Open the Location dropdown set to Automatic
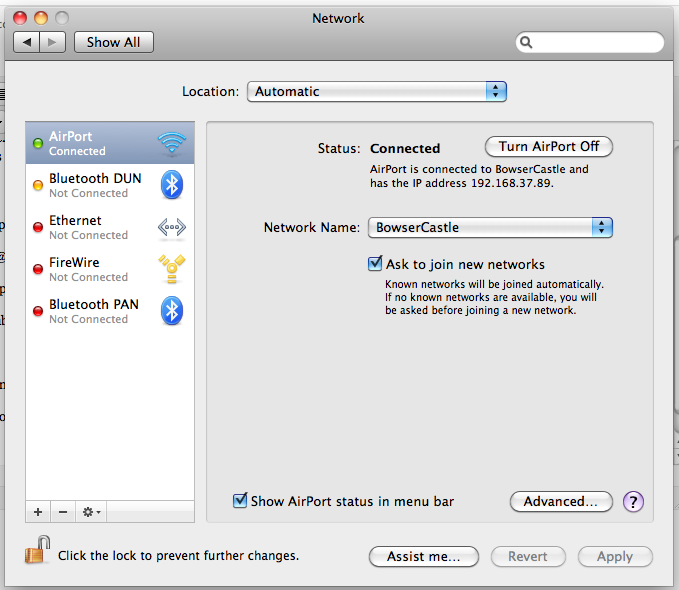Image resolution: width=679 pixels, height=590 pixels. [377, 91]
